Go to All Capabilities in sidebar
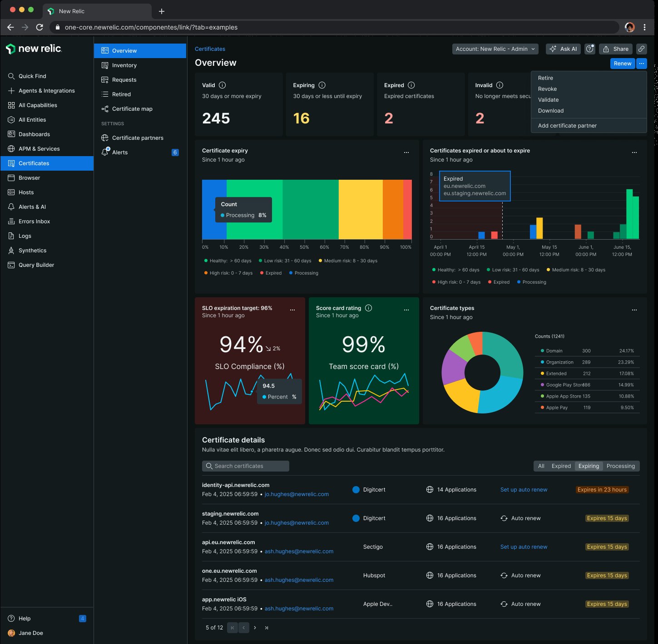 point(33,105)
